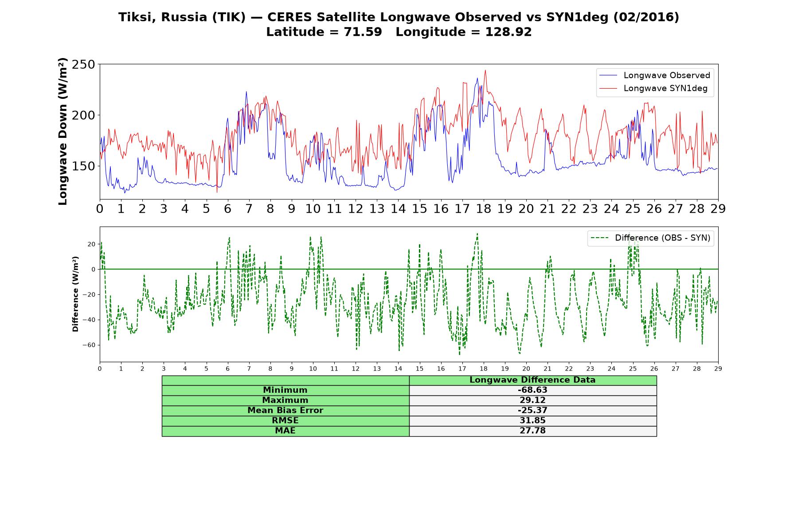Click the Latitude and Longitude subtitle

click(399, 32)
